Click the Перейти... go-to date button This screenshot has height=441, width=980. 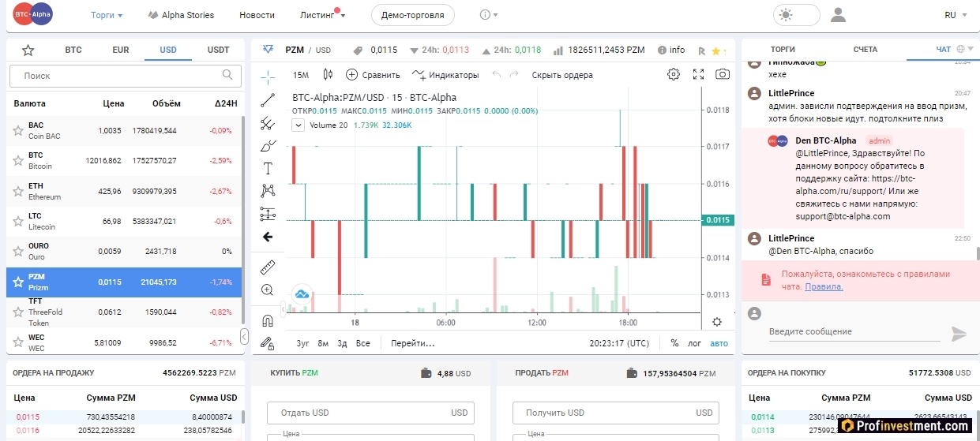[x=413, y=343]
